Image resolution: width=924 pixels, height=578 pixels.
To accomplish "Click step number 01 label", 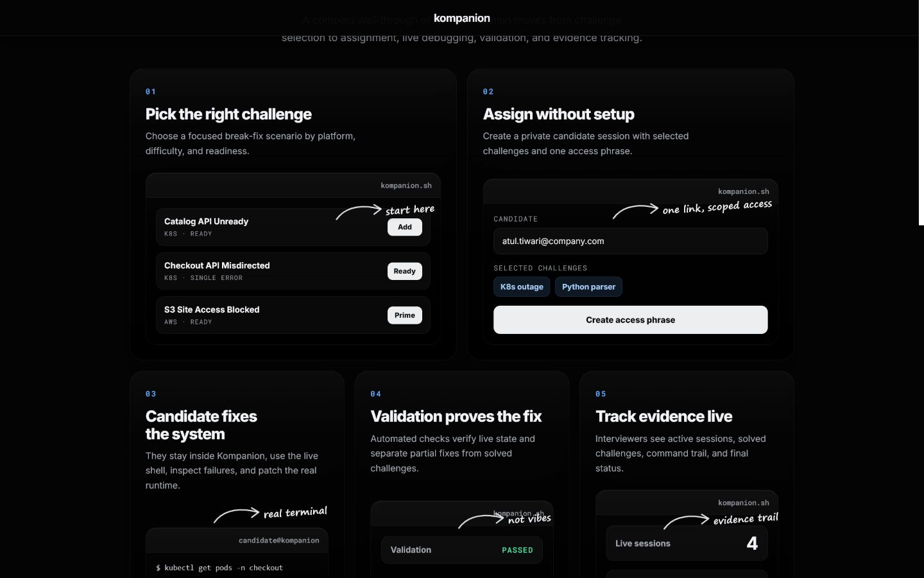I will 151,92.
